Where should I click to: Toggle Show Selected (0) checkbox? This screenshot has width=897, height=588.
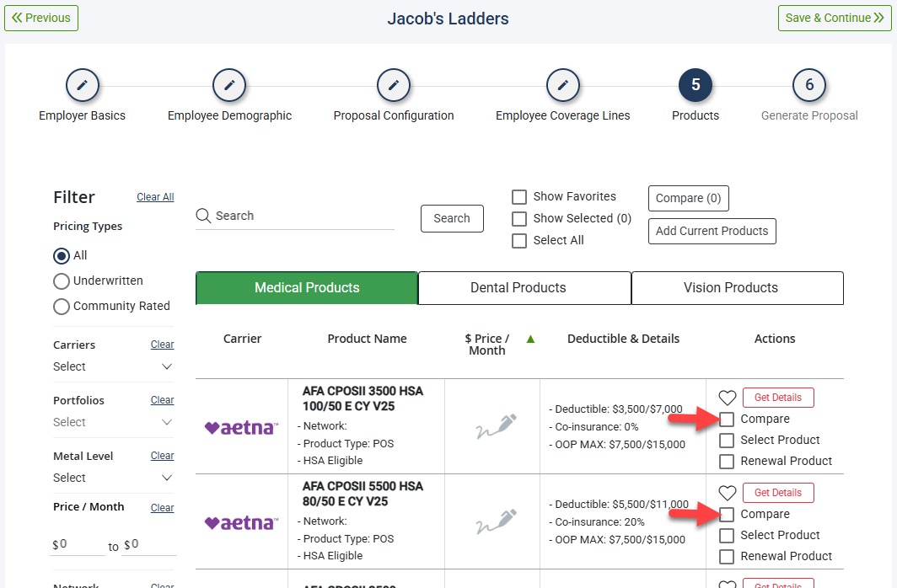[x=518, y=219]
